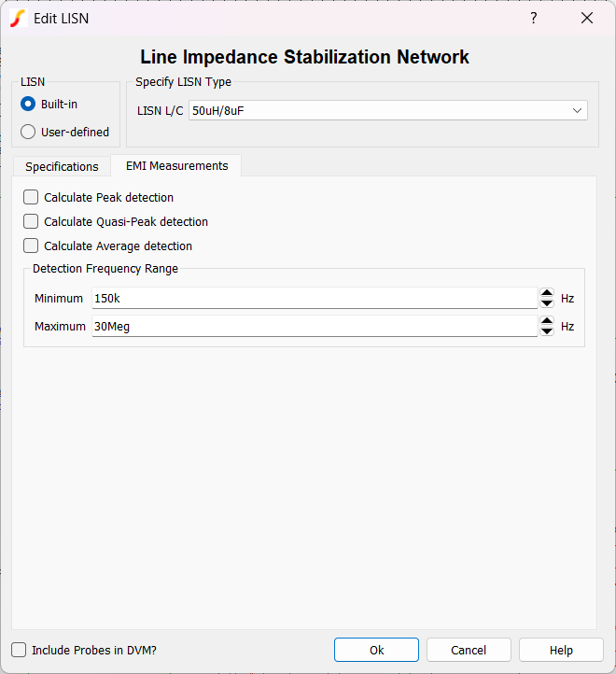Image resolution: width=616 pixels, height=674 pixels.
Task: Tick Include Probes in DVM checkbox
Action: [x=19, y=650]
